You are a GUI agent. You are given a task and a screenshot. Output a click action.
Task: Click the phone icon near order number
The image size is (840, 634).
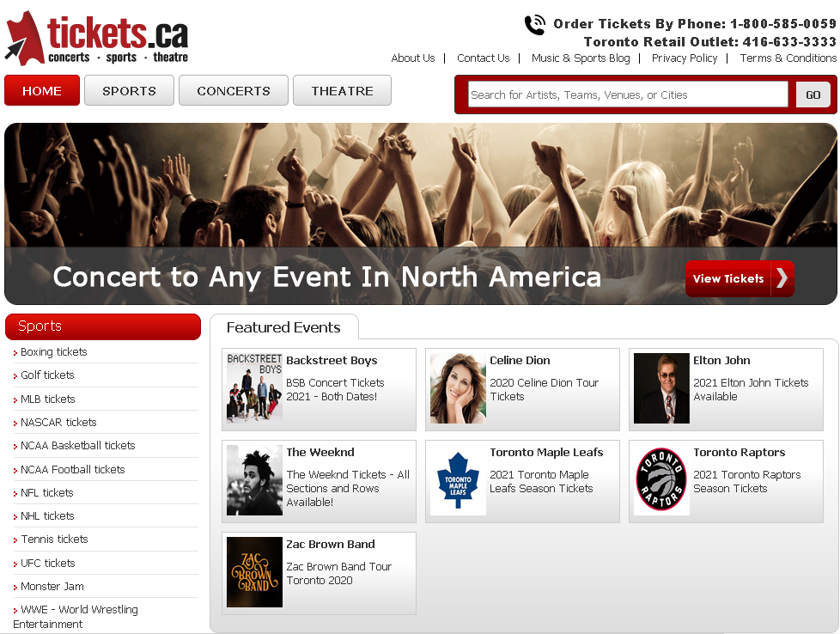(x=534, y=25)
